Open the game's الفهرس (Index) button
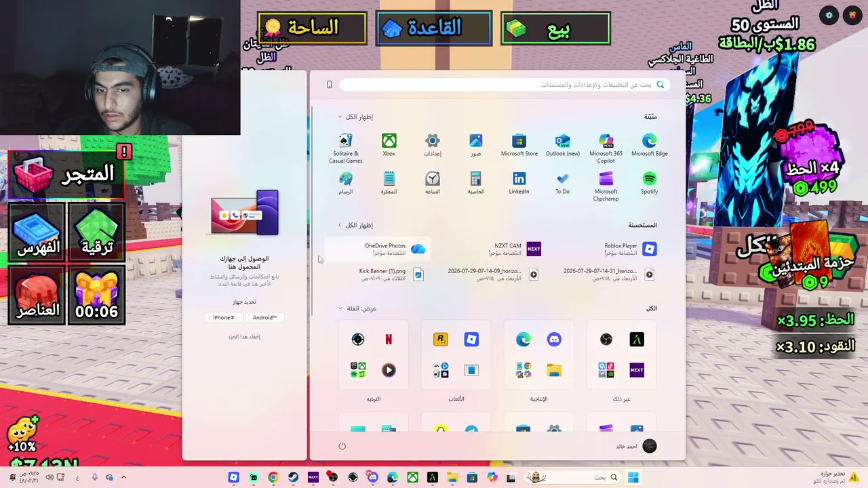The height and width of the screenshot is (488, 868). (x=37, y=232)
